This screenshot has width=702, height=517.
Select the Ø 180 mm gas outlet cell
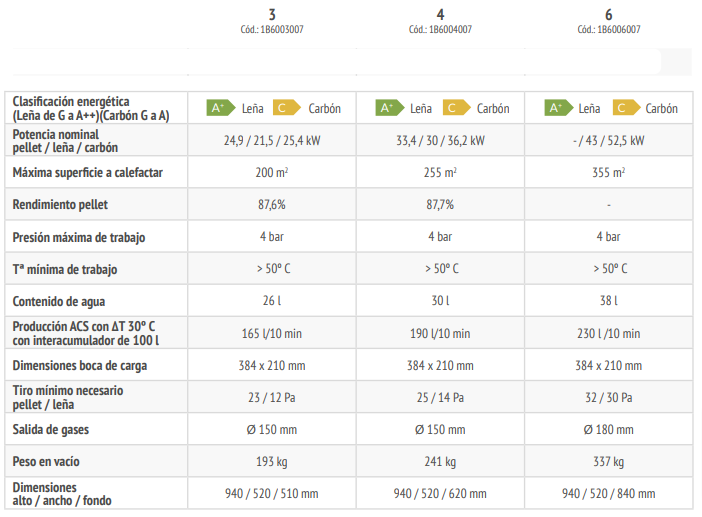(x=608, y=429)
